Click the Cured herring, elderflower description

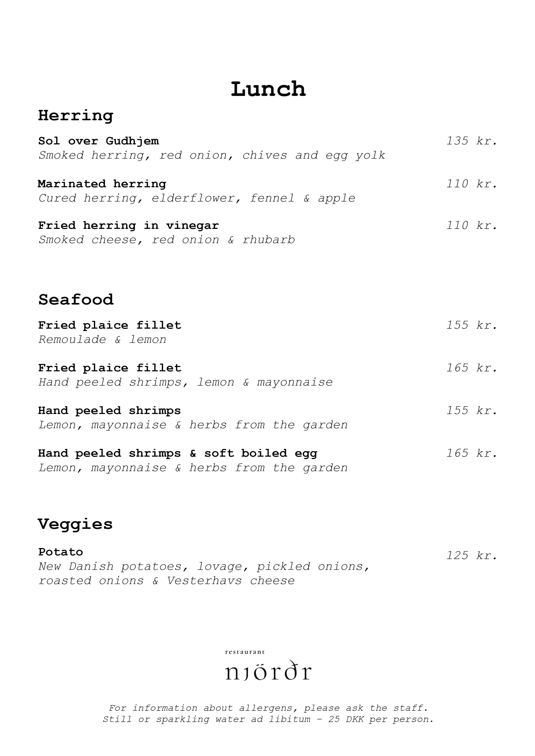tap(197, 198)
